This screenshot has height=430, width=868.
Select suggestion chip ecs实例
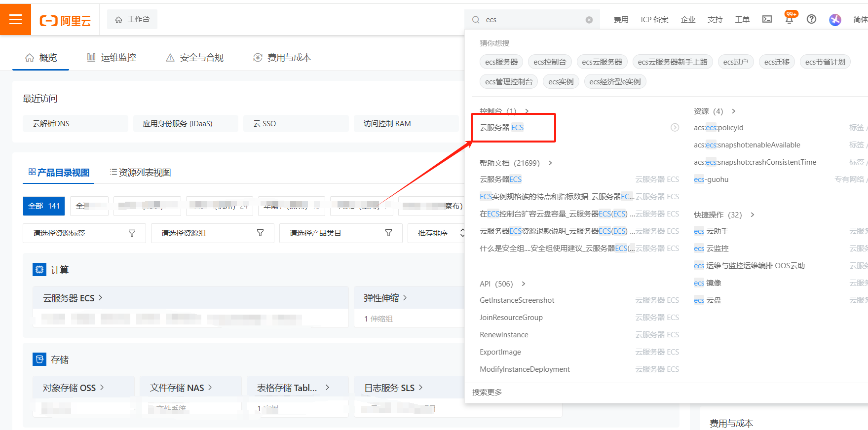pos(561,82)
